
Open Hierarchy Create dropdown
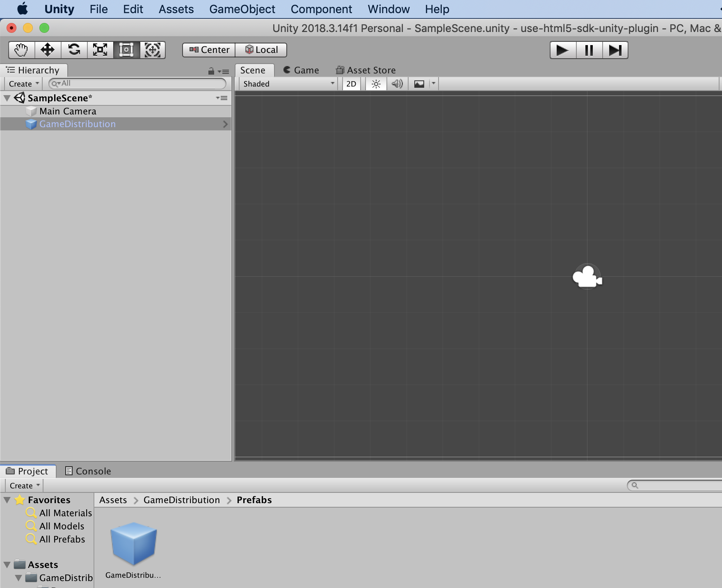pos(23,84)
